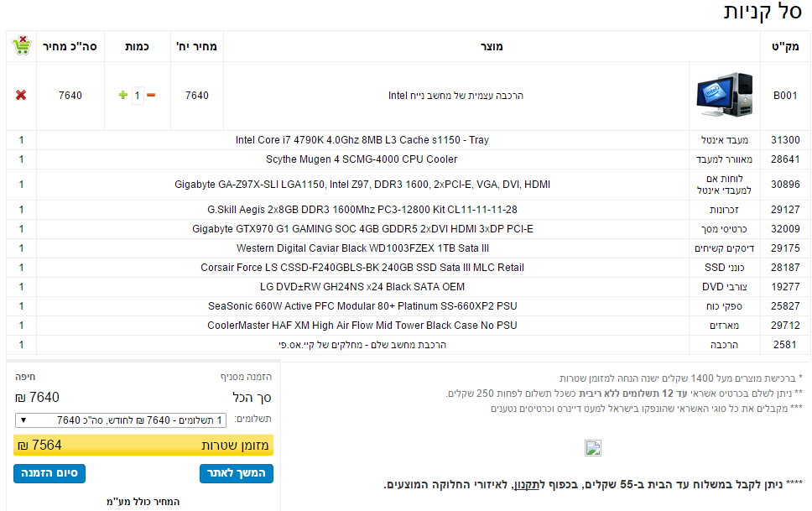Image resolution: width=812 pixels, height=511 pixels.
Task: Click SKU number 30896
Action: [785, 185]
